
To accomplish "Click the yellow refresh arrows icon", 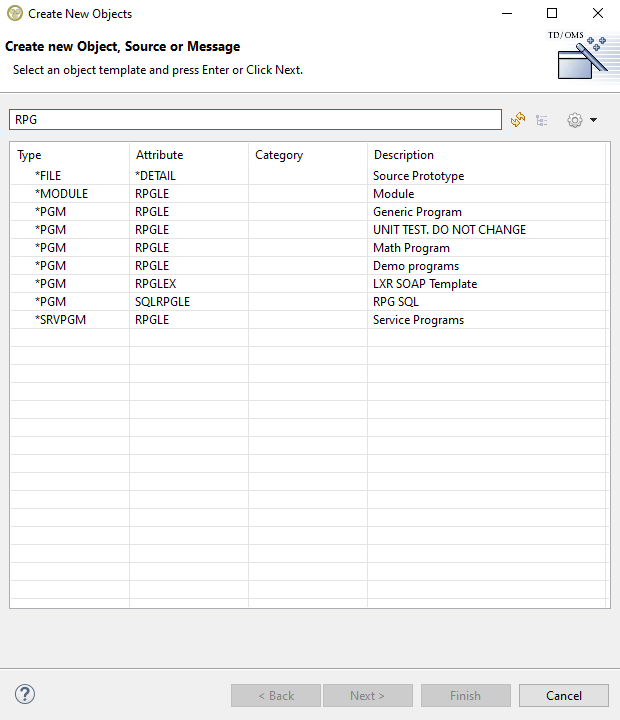I will [518, 120].
